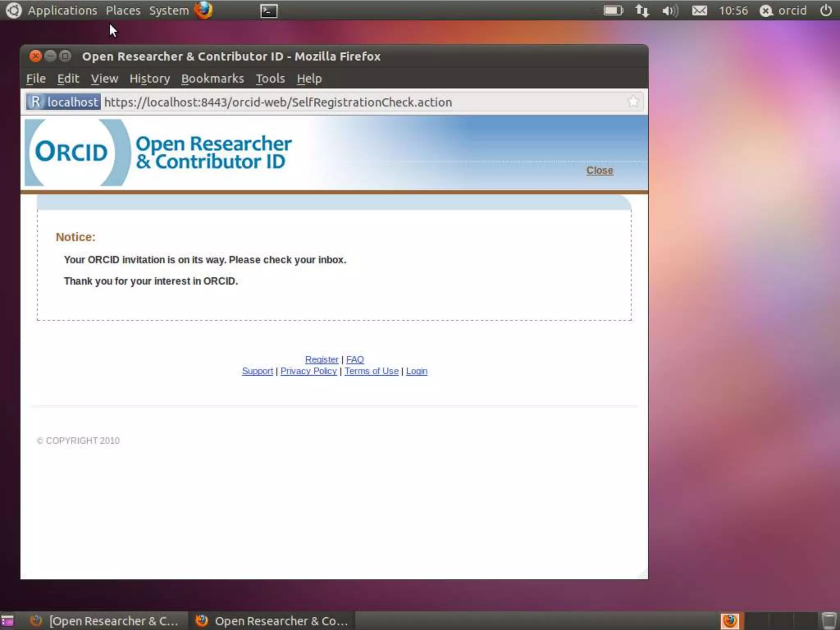
Task: Open the Bookmarks menu in Firefox
Action: pyautogui.click(x=212, y=78)
